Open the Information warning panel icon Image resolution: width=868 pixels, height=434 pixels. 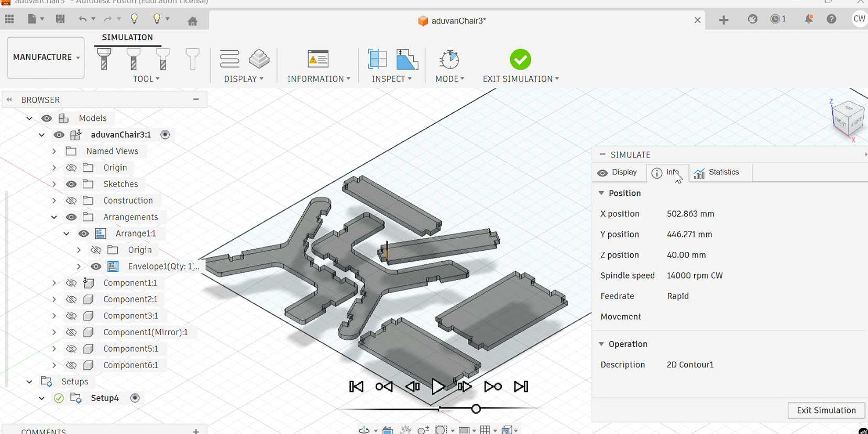pyautogui.click(x=318, y=59)
